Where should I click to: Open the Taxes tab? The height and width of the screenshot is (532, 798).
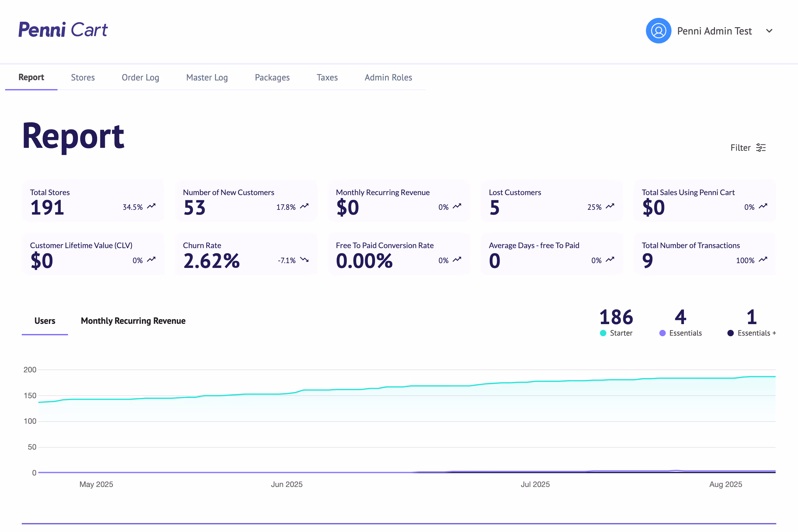pyautogui.click(x=327, y=77)
